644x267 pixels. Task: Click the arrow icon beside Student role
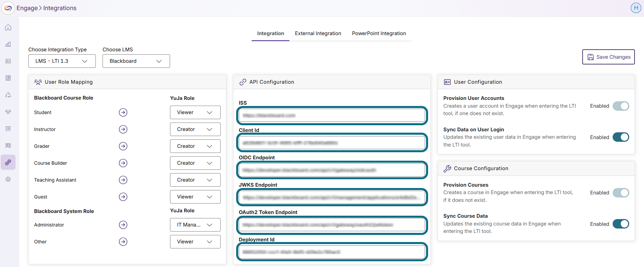coord(123,112)
